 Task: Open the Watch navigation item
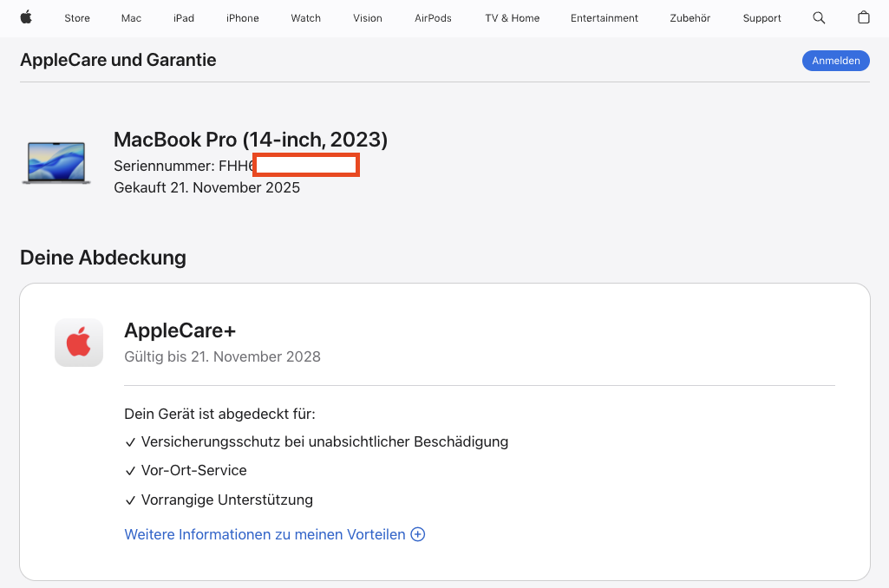305,18
